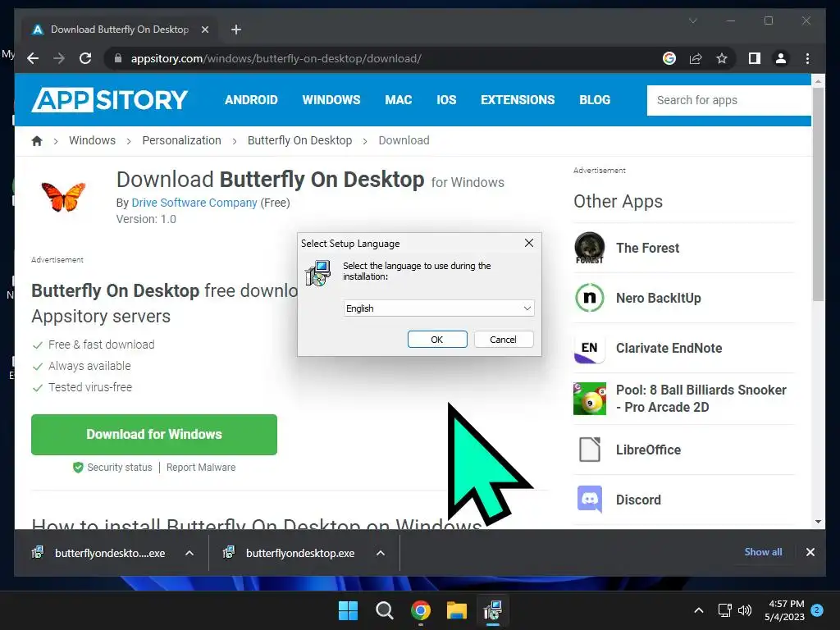Click the browser forward arrow
This screenshot has width=840, height=630.
[x=59, y=58]
